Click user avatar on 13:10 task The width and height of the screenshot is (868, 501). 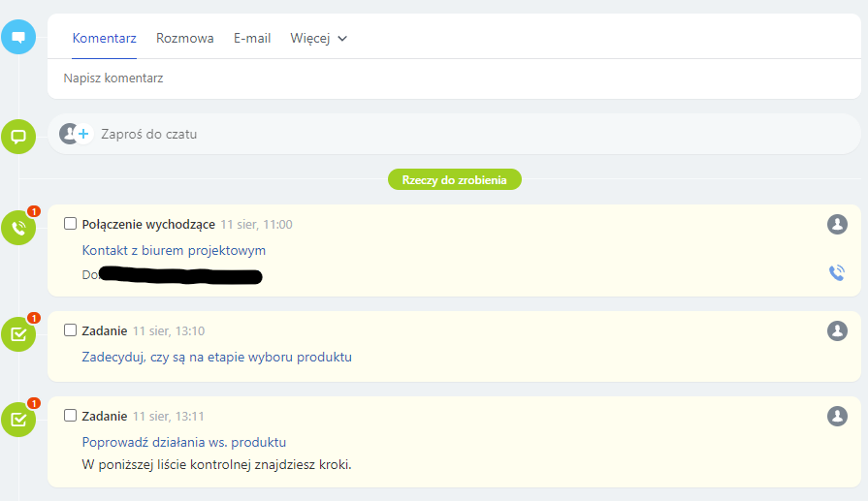(x=837, y=331)
